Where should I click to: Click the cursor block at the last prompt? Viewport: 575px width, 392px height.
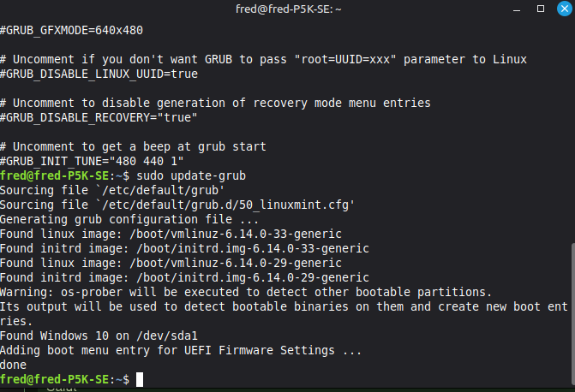click(x=140, y=379)
